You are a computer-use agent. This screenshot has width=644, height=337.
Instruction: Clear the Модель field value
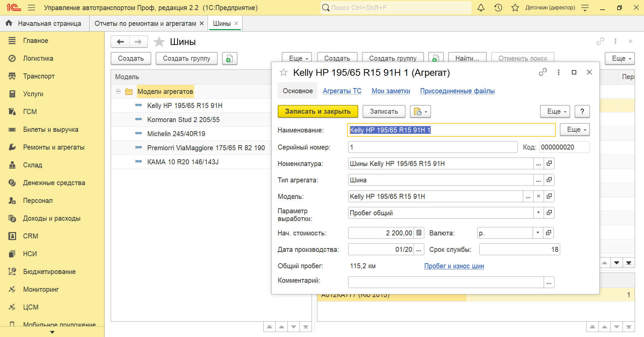(x=538, y=196)
